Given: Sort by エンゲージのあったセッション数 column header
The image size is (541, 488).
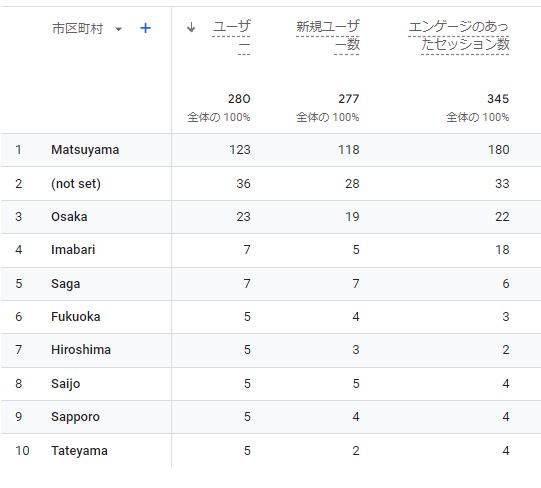Looking at the screenshot, I should pyautogui.click(x=459, y=36).
